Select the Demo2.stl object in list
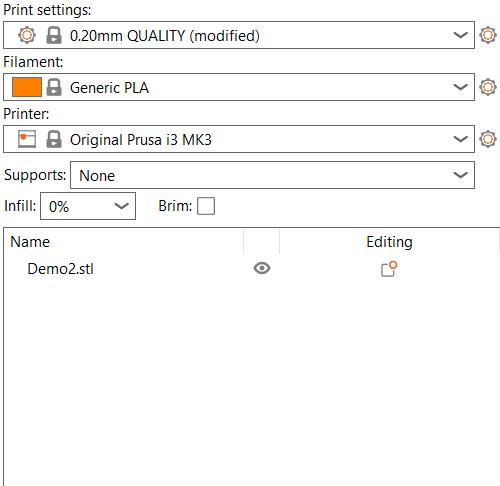The width and height of the screenshot is (500, 486). (x=61, y=269)
